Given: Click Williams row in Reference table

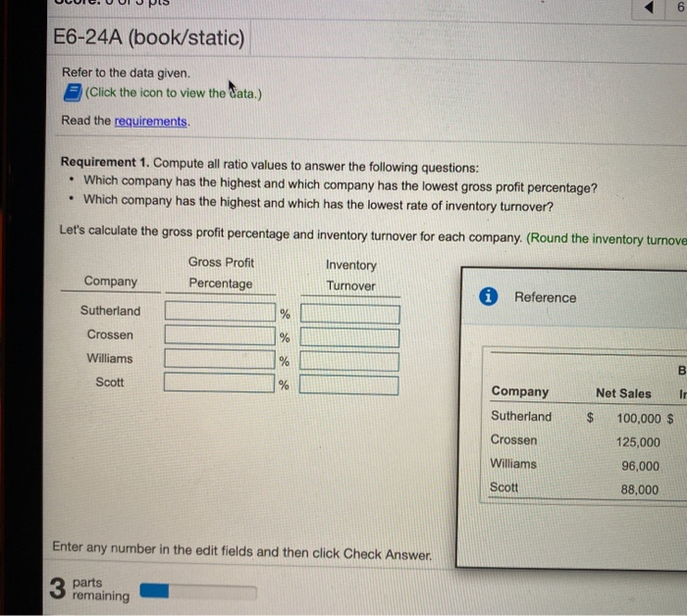Looking at the screenshot, I should [587, 465].
